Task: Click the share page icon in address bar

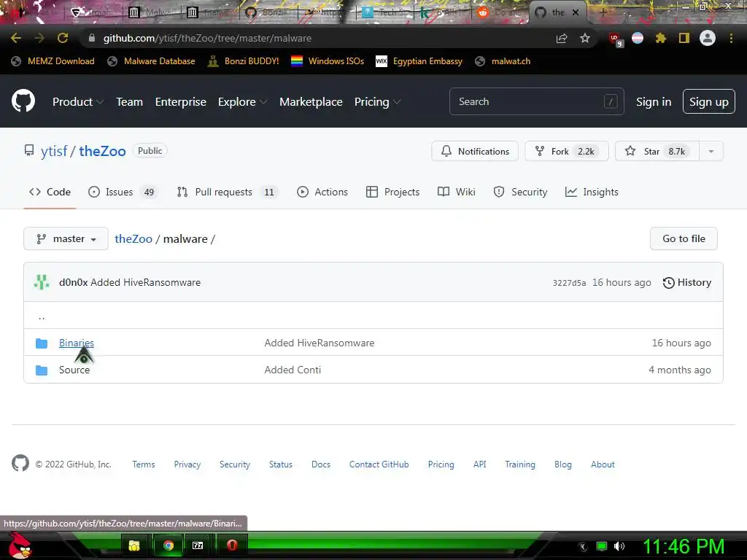Action: coord(562,39)
